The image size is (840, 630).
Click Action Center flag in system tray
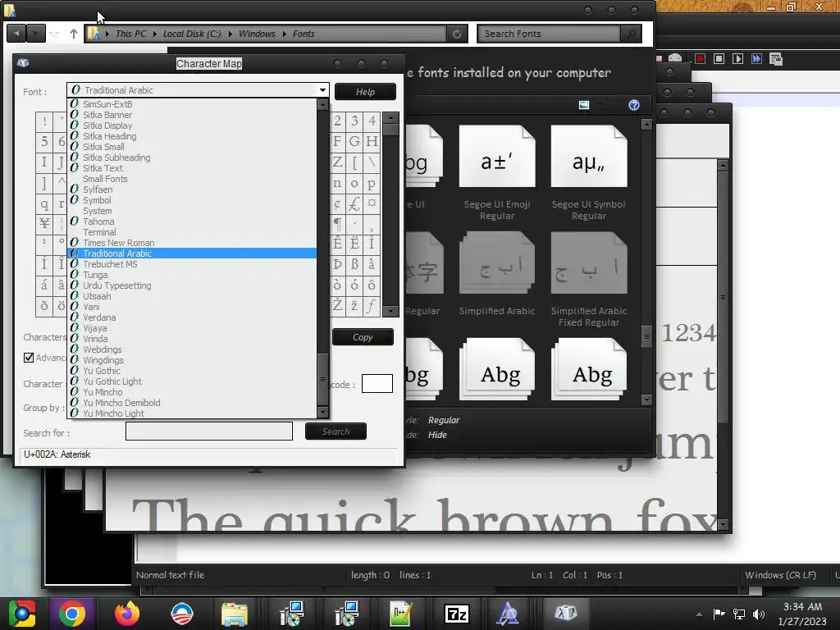[x=719, y=614]
